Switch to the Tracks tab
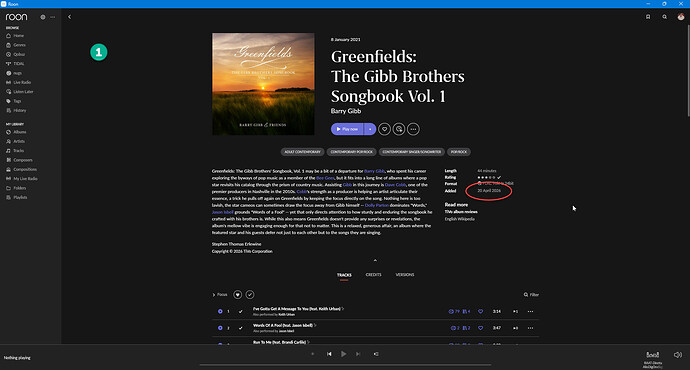Image resolution: width=690 pixels, height=370 pixels. point(344,275)
